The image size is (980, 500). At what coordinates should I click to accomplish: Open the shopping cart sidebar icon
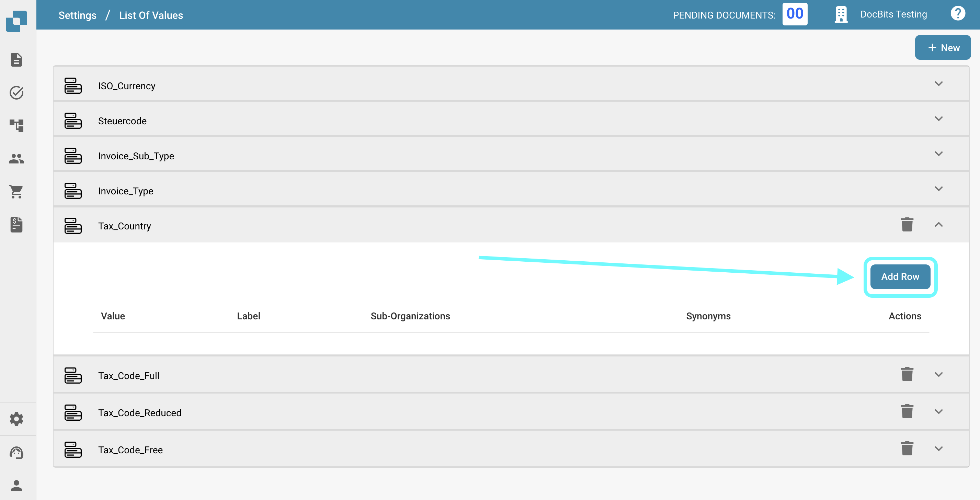click(16, 191)
